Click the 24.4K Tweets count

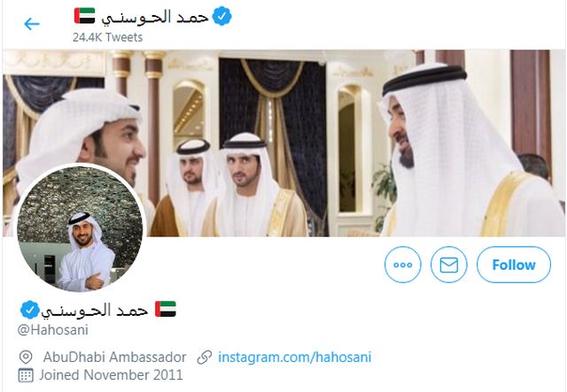(x=107, y=37)
